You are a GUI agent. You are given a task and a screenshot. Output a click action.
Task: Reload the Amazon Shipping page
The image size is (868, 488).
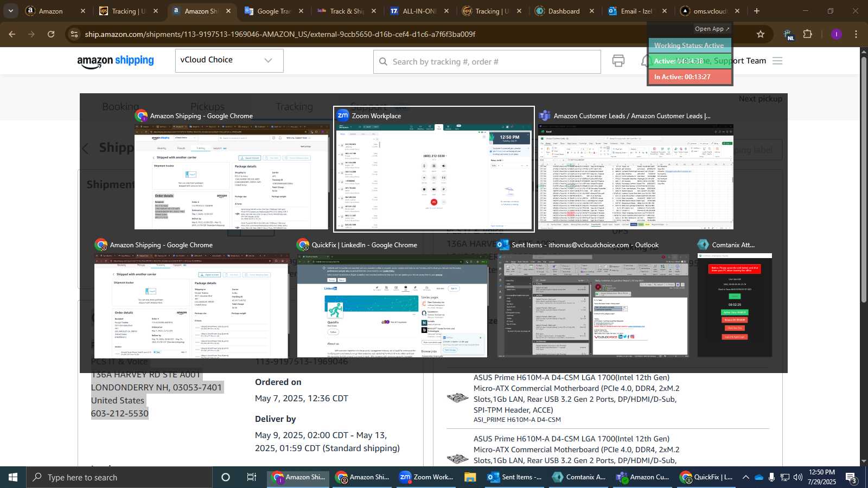click(51, 34)
